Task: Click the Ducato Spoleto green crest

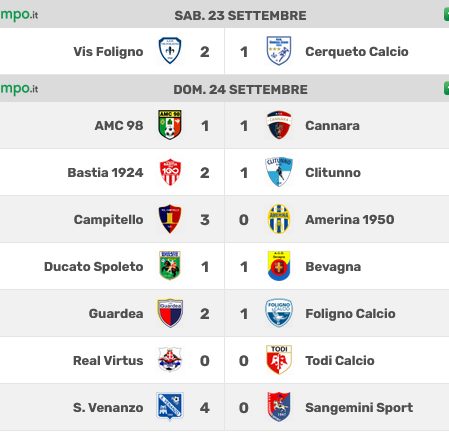Action: [x=170, y=266]
